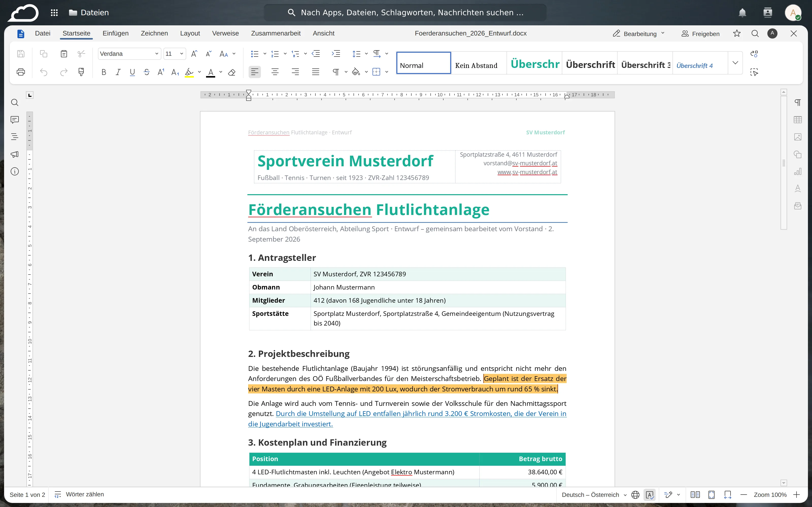The width and height of the screenshot is (812, 507).
Task: Click the Increase indent icon
Action: tap(336, 54)
